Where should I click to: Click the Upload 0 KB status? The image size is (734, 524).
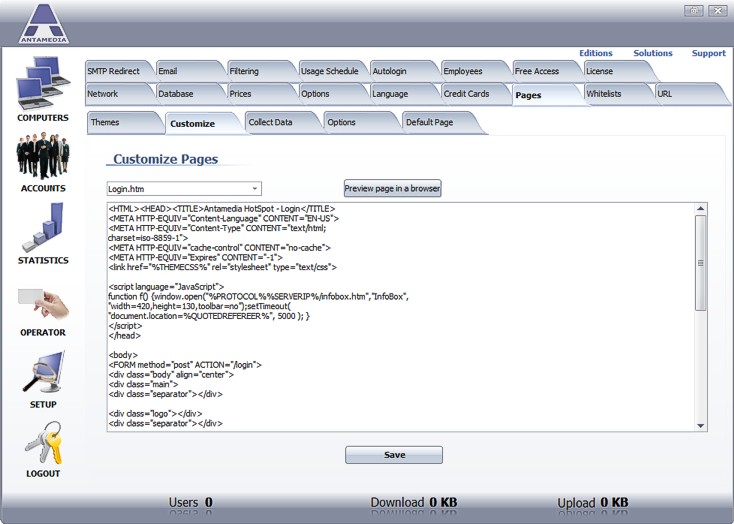[593, 503]
